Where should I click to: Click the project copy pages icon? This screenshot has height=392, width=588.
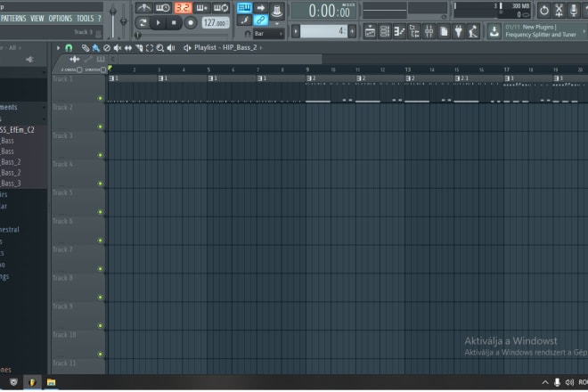444,31
